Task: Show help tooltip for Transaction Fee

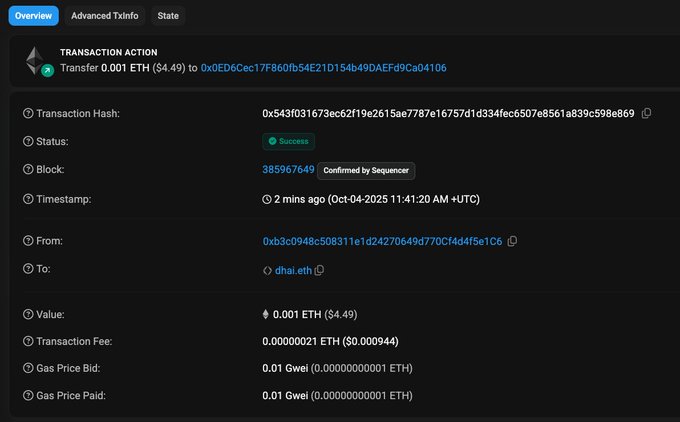Action: click(28, 341)
